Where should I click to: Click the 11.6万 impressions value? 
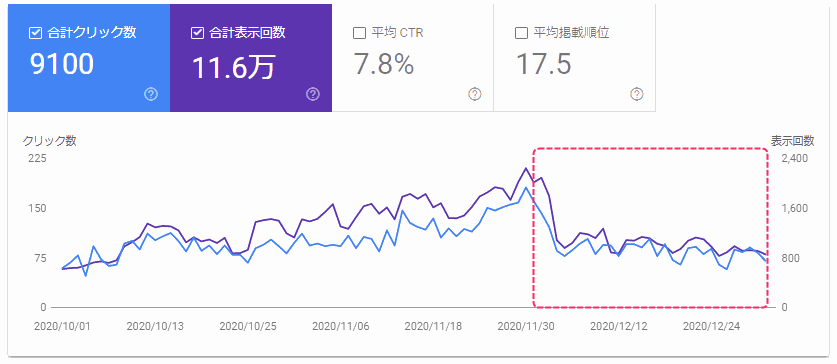pos(233,67)
